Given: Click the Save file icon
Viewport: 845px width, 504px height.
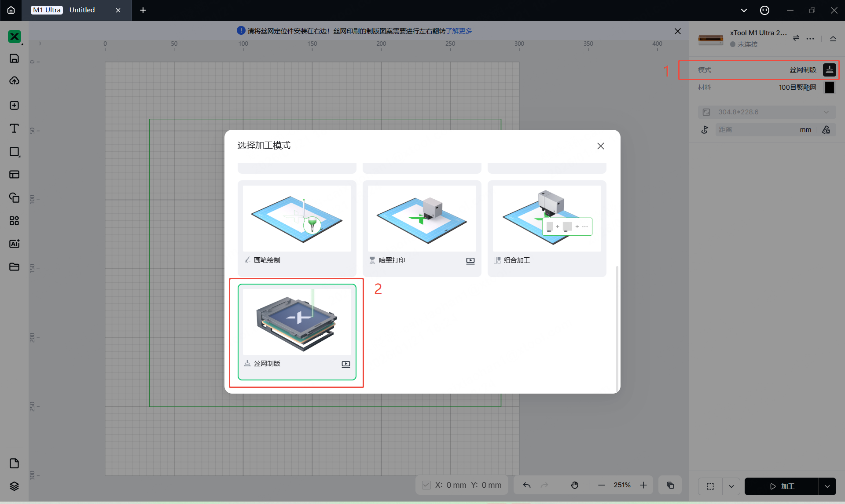Looking at the screenshot, I should click(14, 58).
